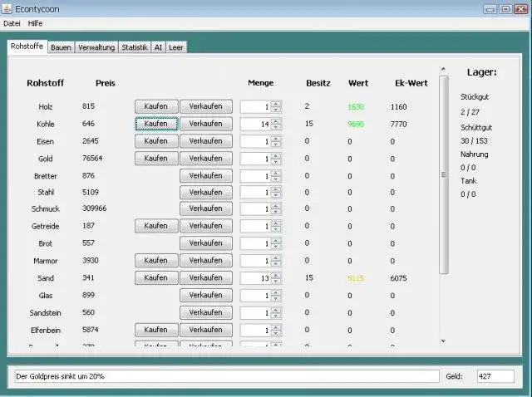532x397 pixels.
Task: Click the Ek-Wert column header
Action: (x=411, y=83)
